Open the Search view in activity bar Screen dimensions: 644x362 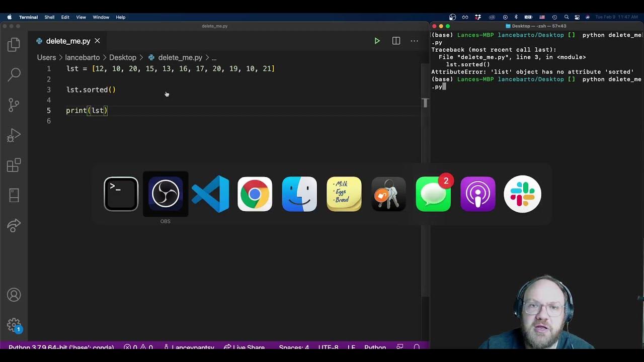coord(14,75)
